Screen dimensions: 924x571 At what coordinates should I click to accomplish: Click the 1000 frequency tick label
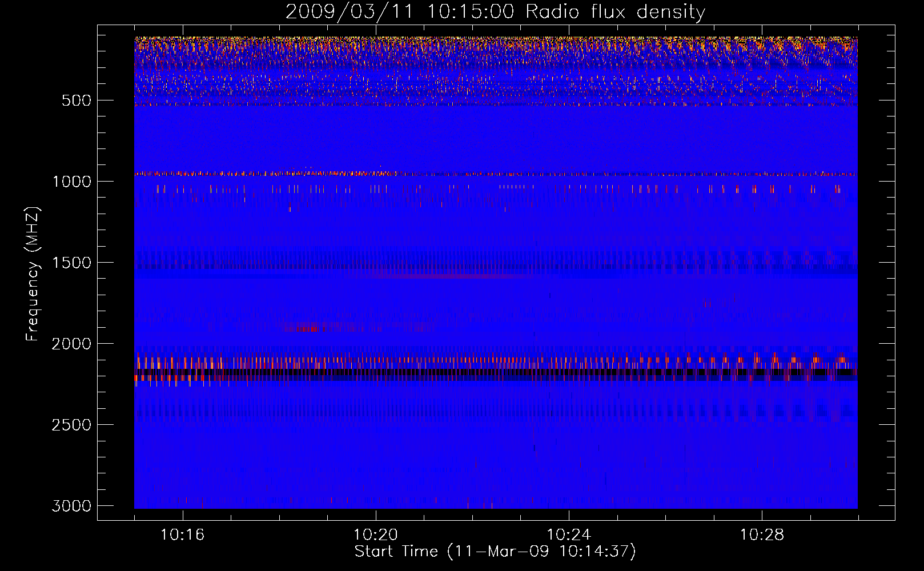coord(71,182)
